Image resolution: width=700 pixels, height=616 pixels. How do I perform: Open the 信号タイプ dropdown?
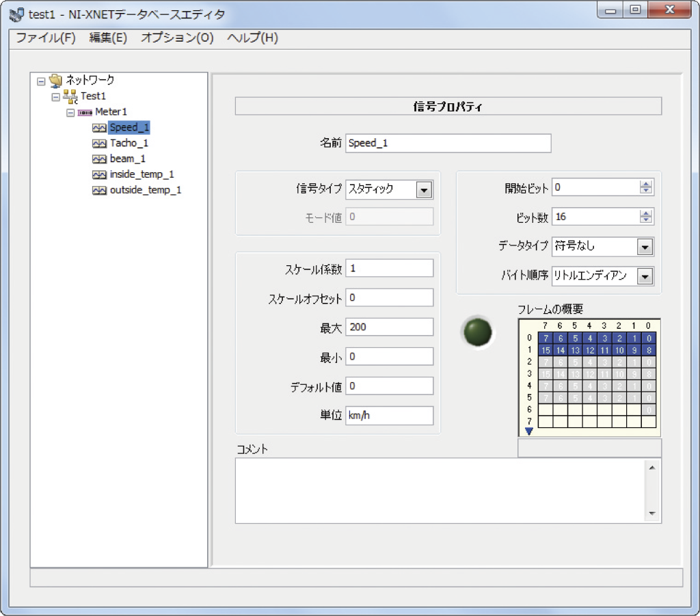[x=424, y=190]
